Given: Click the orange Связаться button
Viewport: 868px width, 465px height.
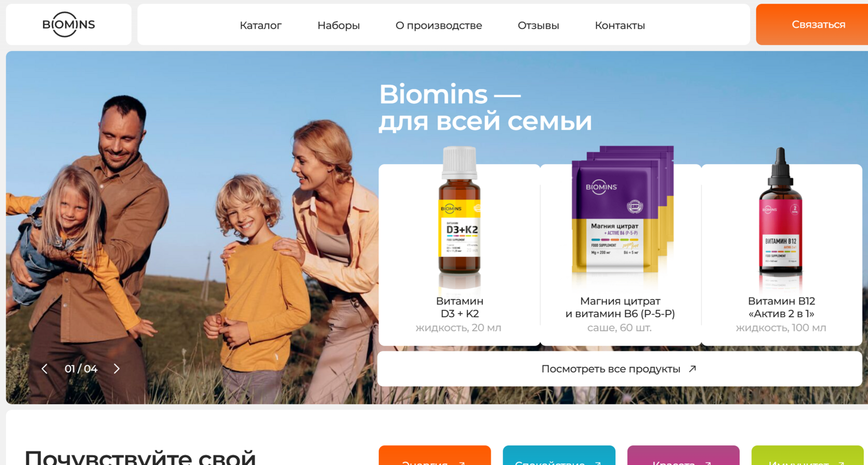Looking at the screenshot, I should point(812,24).
